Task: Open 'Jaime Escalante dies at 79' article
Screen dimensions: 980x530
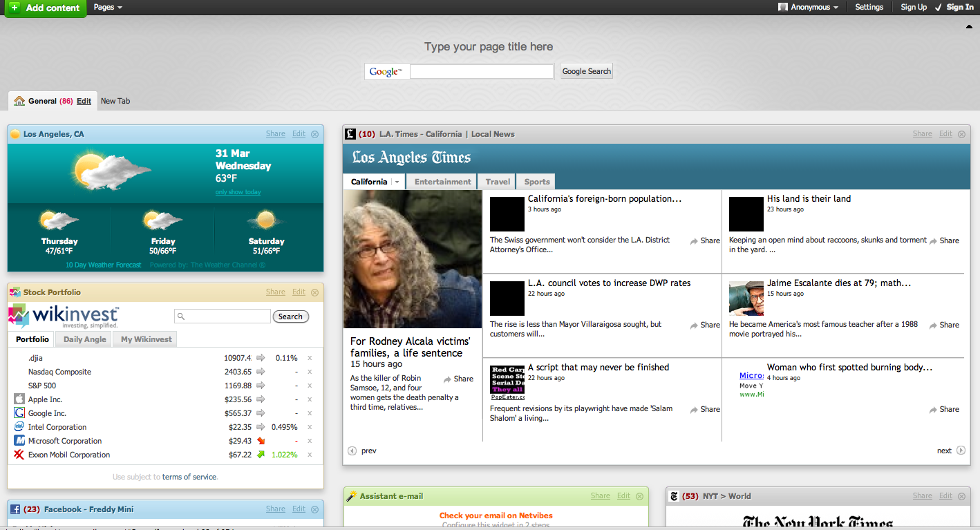Action: point(839,283)
